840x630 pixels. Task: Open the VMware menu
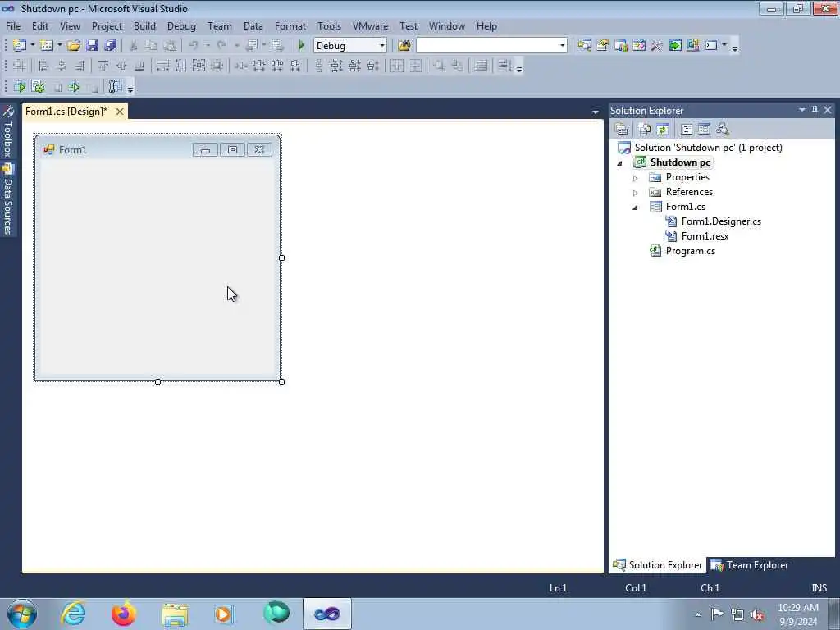[x=370, y=25]
